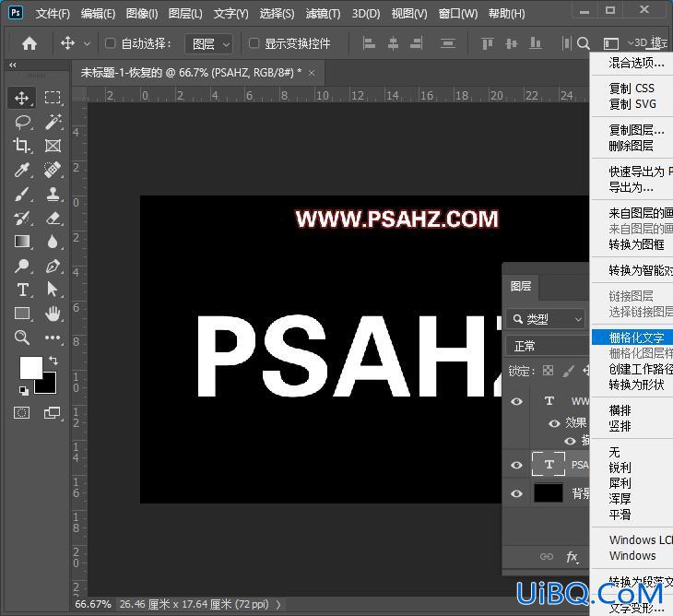Click align right edges icon

(417, 43)
